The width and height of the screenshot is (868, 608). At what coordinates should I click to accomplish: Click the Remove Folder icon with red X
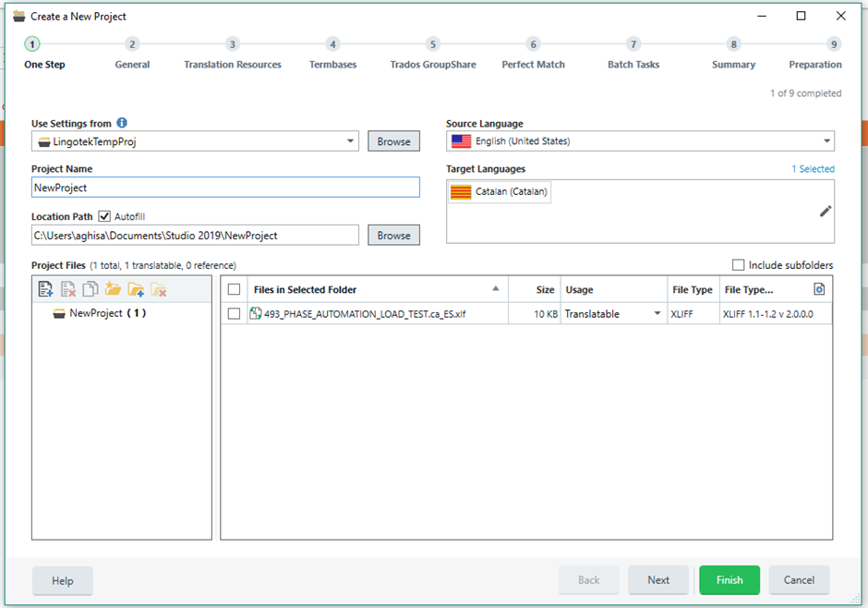click(158, 289)
